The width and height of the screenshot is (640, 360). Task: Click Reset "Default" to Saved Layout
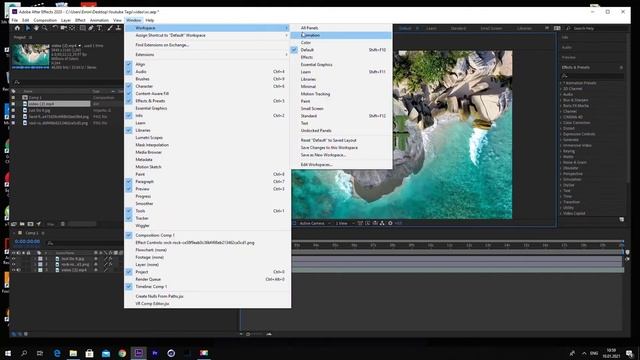pyautogui.click(x=341, y=140)
